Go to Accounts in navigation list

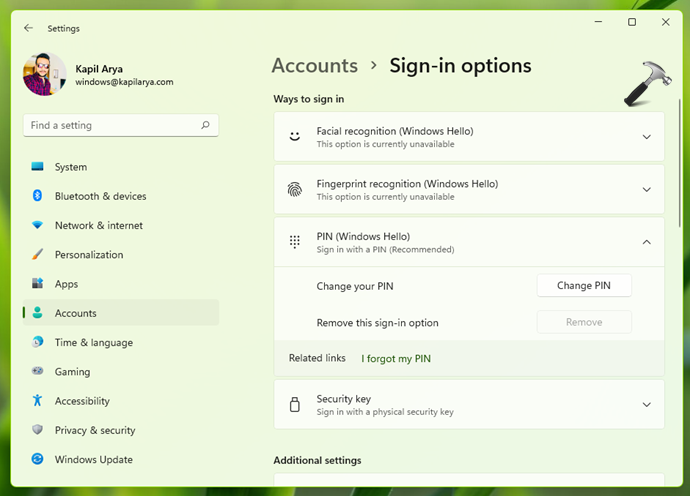pos(75,313)
